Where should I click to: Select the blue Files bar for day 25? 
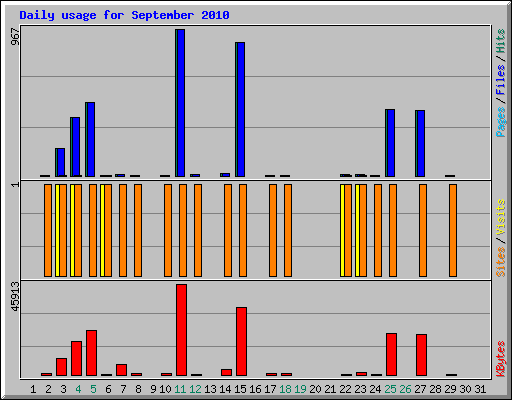click(391, 143)
